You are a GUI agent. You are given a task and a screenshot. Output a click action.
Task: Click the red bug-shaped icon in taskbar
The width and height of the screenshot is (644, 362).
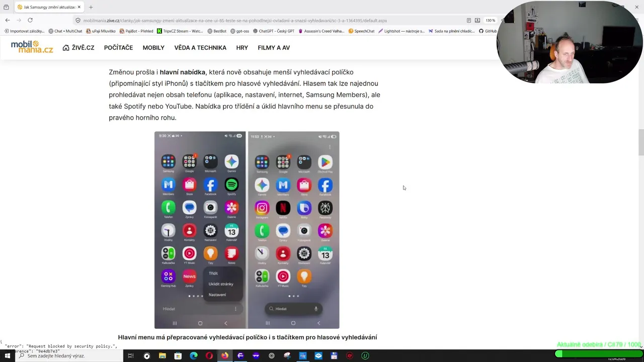click(x=350, y=355)
